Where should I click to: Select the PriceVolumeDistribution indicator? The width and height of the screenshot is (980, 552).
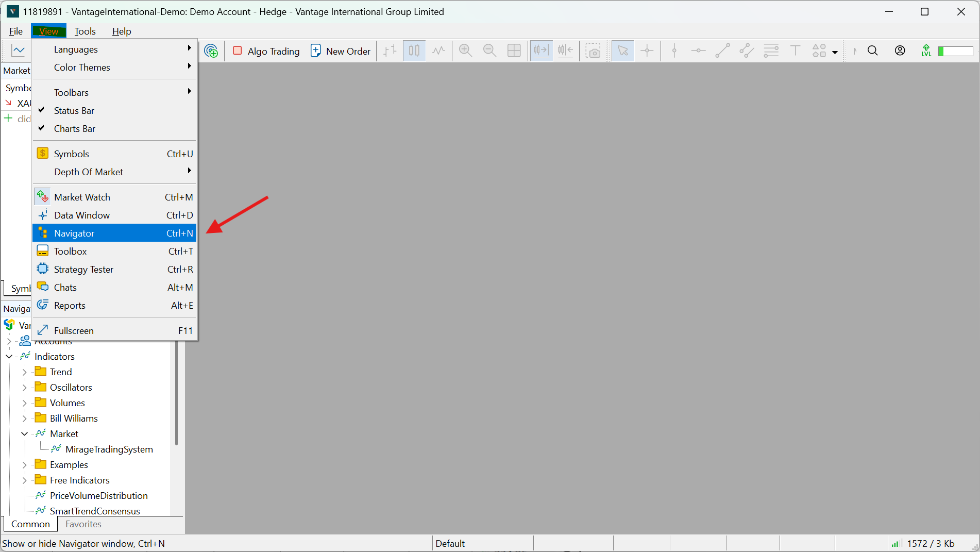pos(99,496)
